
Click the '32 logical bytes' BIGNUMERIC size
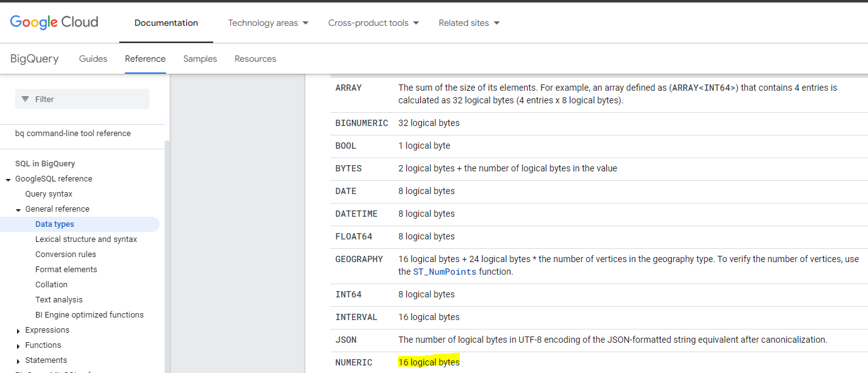429,123
